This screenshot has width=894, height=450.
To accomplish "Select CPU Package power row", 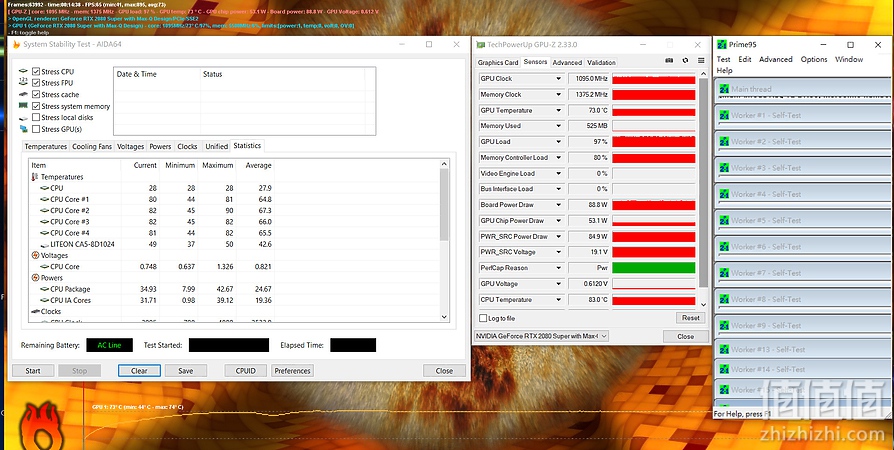I will [152, 289].
